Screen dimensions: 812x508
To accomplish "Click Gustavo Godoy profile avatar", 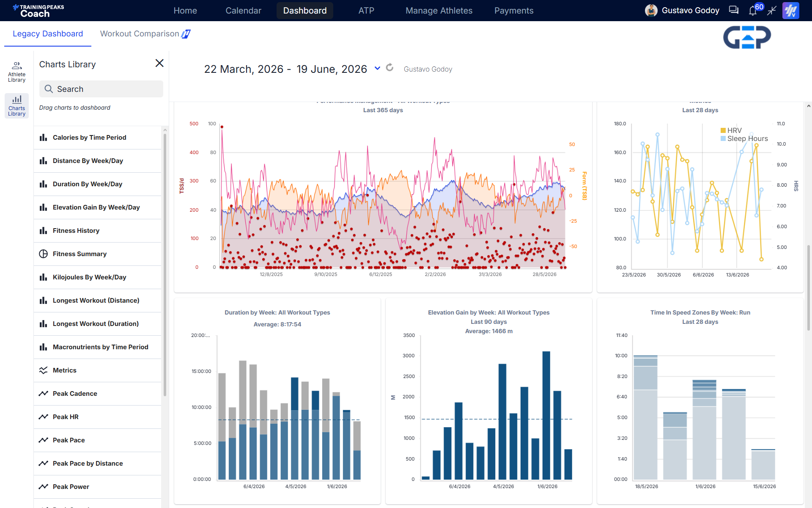I will coord(651,11).
